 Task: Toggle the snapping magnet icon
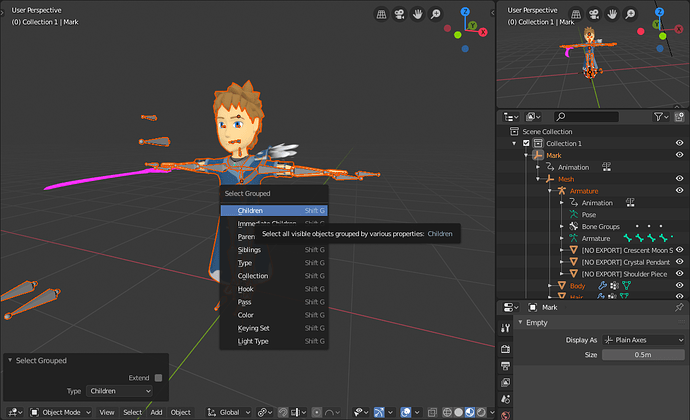coord(283,412)
